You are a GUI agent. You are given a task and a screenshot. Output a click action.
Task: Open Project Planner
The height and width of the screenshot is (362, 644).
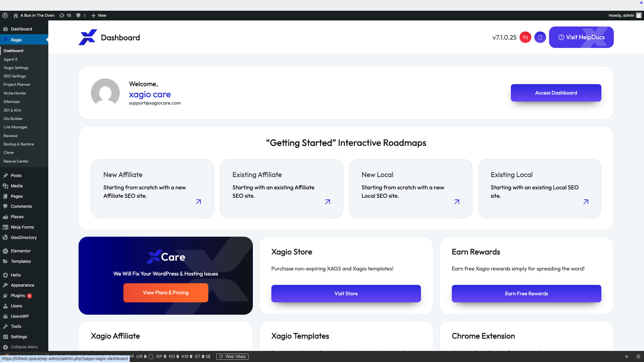17,84
